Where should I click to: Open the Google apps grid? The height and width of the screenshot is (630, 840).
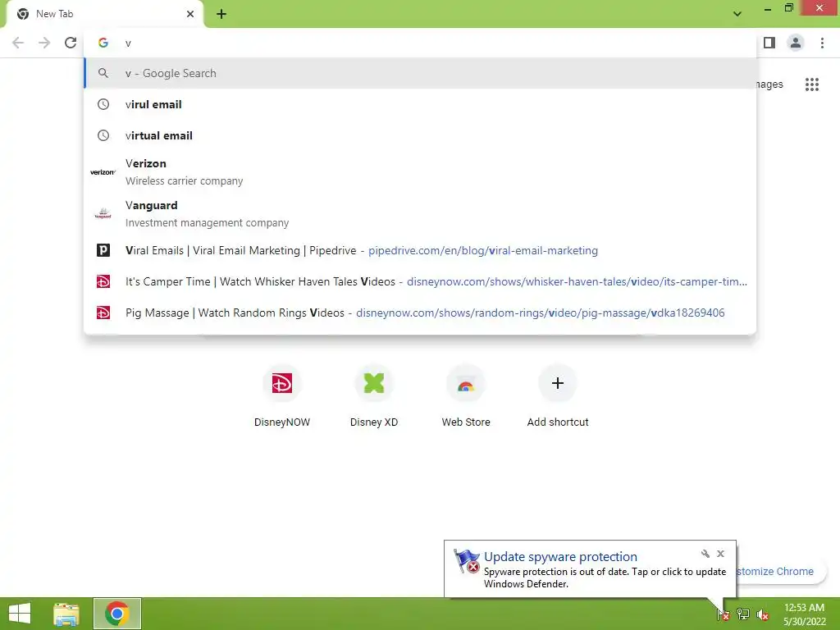[x=811, y=84]
